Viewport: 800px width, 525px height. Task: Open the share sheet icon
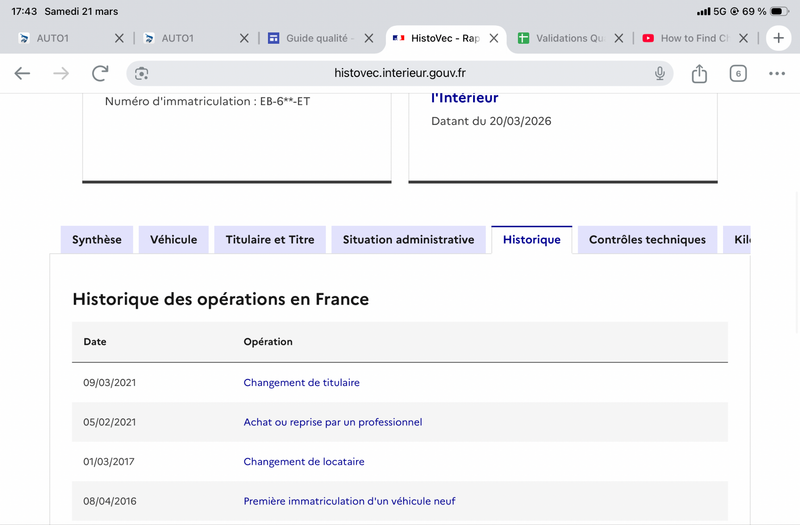pyautogui.click(x=699, y=74)
